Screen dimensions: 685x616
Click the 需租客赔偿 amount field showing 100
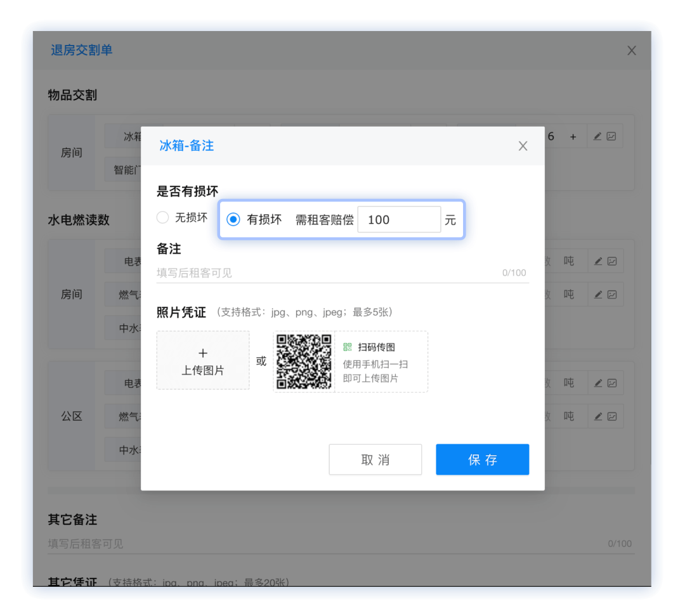pyautogui.click(x=399, y=220)
